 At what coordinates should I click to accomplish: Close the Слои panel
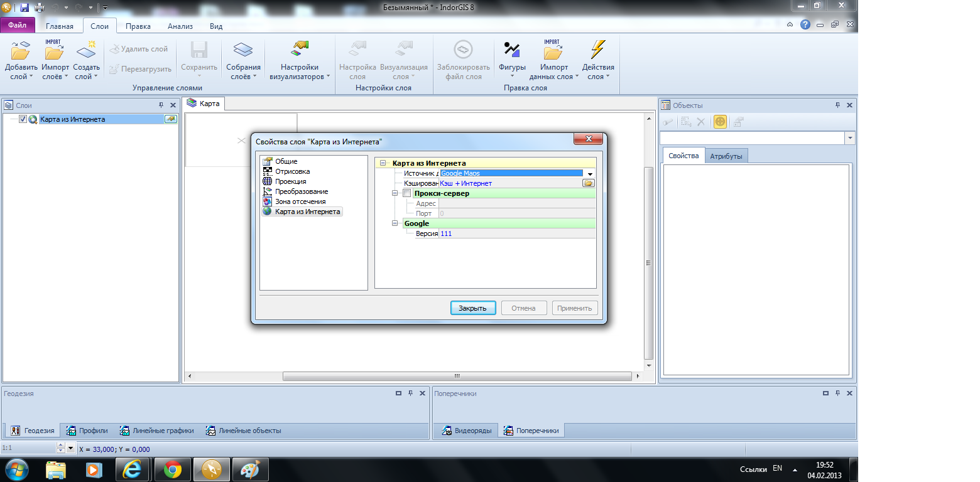point(173,105)
